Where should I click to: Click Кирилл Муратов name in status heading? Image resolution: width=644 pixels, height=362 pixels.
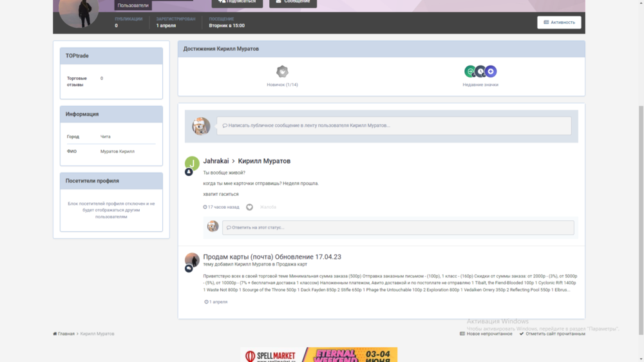pyautogui.click(x=264, y=161)
